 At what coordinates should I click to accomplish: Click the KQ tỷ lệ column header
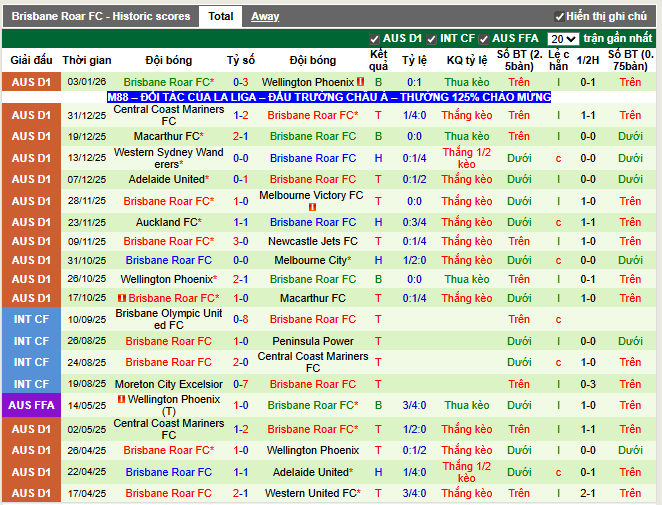(467, 60)
